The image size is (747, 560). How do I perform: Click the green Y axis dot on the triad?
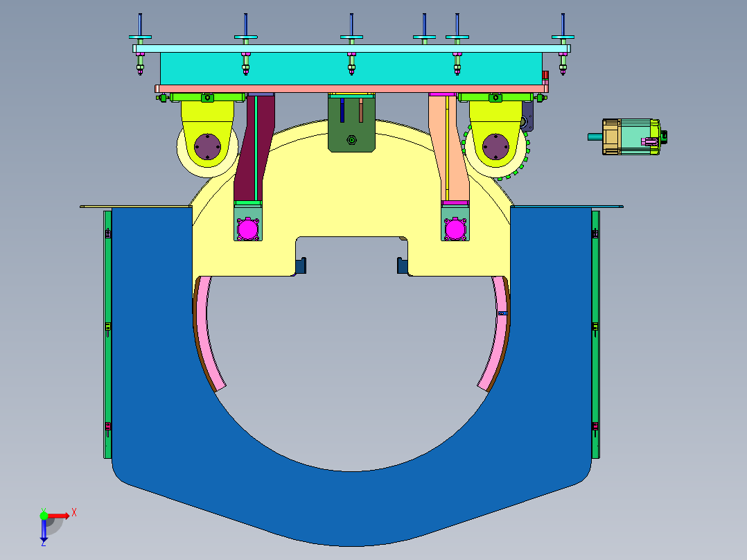point(44,515)
